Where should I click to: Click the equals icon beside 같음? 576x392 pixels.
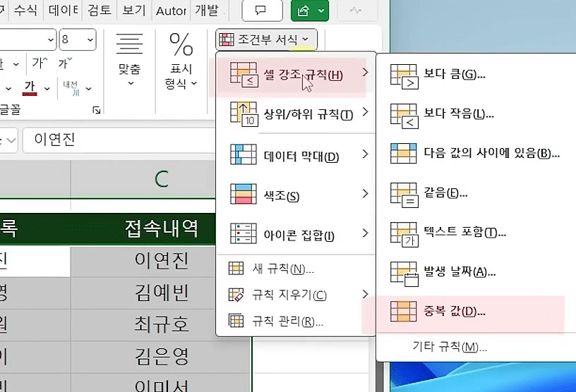404,195
